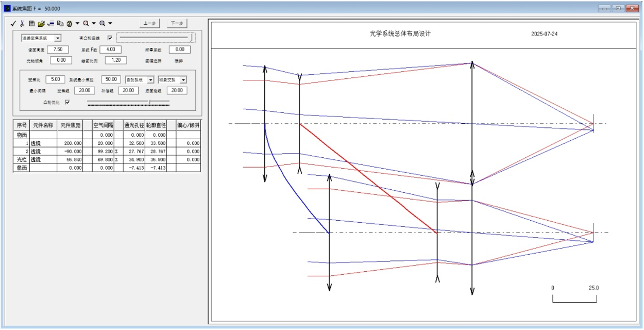644x330 pixels.
Task: Click the scissors cut icon
Action: (x=23, y=23)
